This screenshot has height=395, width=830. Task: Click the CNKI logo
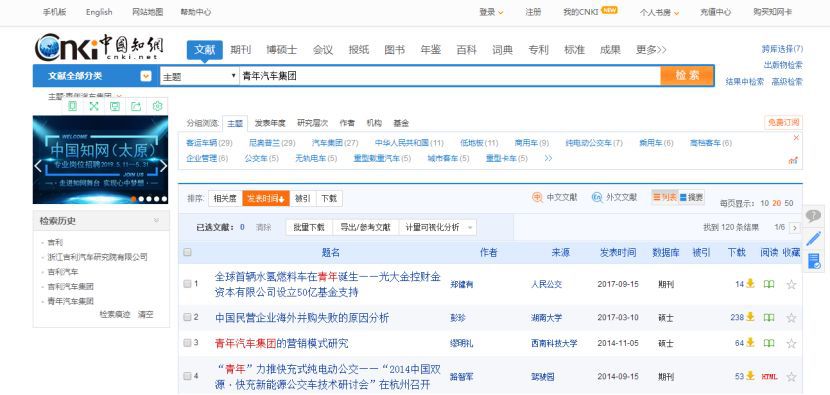tap(100, 47)
